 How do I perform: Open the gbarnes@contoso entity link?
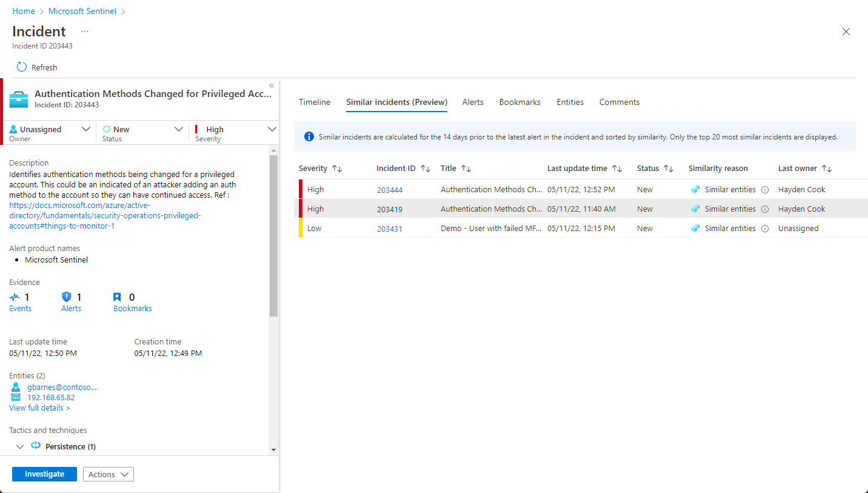coord(63,387)
